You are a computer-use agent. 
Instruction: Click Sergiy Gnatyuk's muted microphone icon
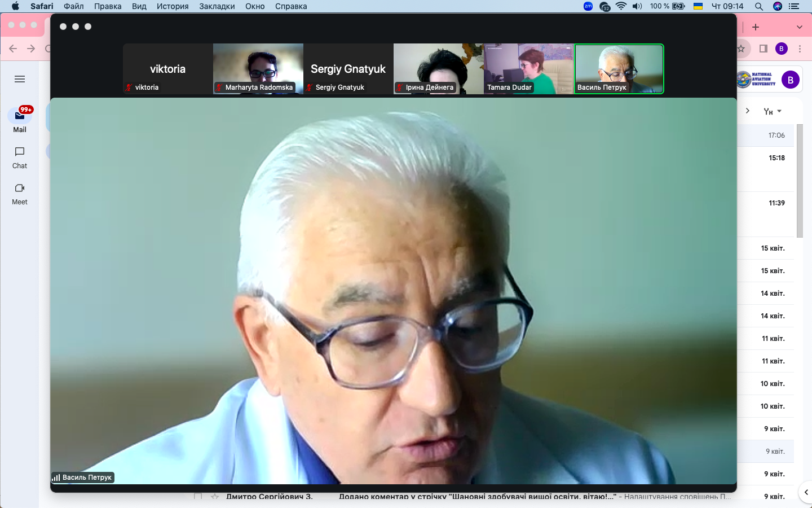tap(310, 87)
